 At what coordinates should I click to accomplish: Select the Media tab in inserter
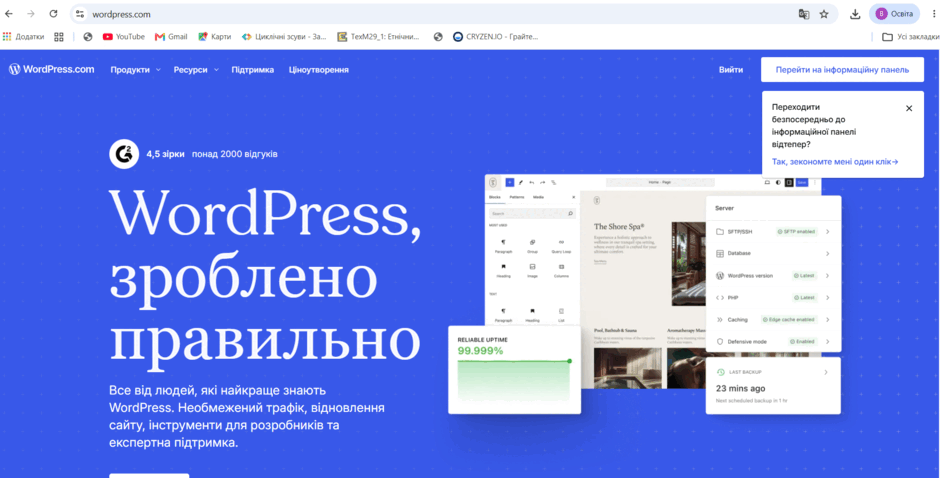point(538,197)
